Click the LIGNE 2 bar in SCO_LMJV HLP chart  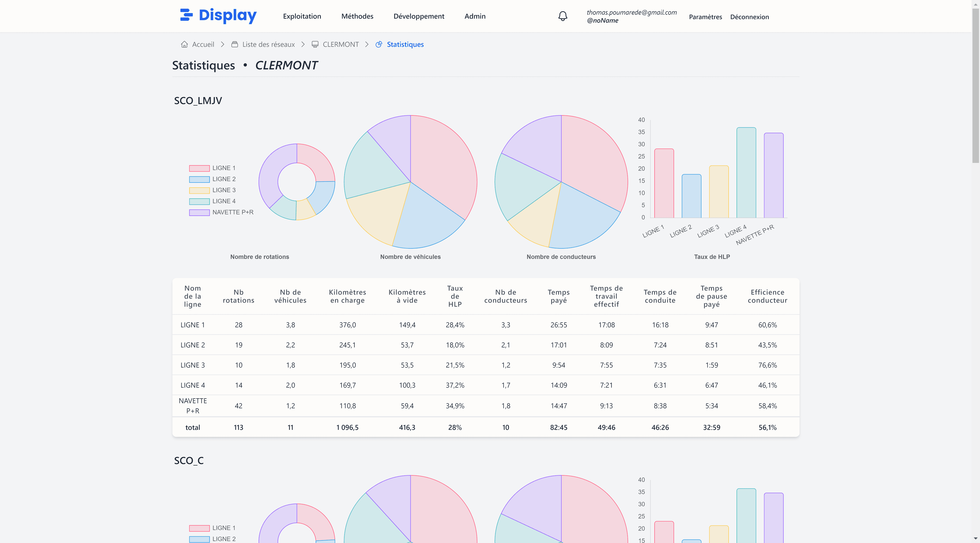pos(691,196)
